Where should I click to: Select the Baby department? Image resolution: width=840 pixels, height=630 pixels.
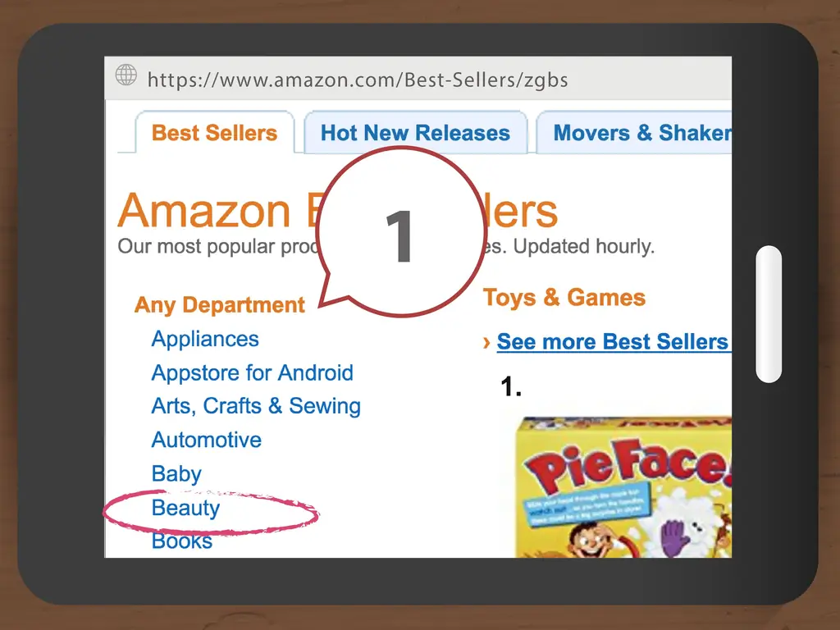[x=176, y=473]
